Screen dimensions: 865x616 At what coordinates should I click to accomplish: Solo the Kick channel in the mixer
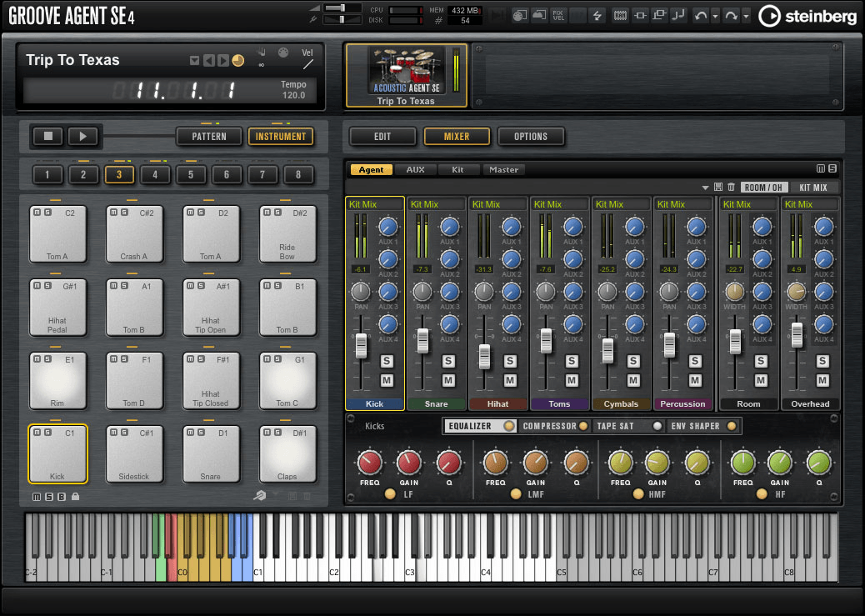tap(386, 361)
